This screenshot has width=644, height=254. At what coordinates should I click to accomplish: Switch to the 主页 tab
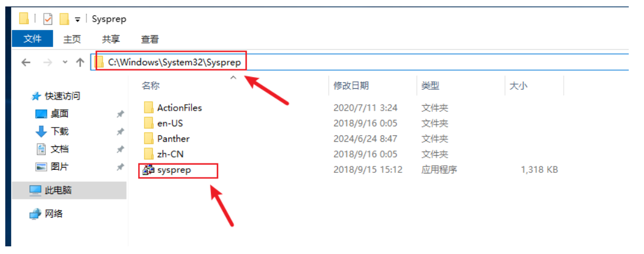(72, 39)
